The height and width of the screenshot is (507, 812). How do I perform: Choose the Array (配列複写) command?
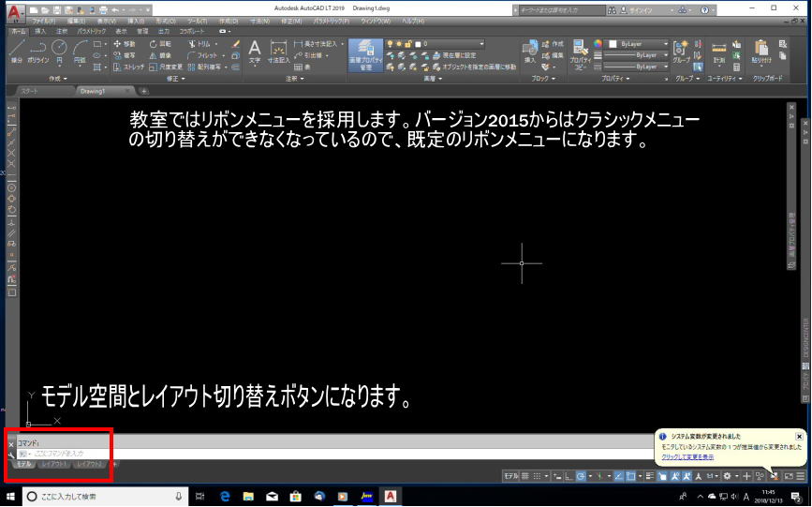204,67
